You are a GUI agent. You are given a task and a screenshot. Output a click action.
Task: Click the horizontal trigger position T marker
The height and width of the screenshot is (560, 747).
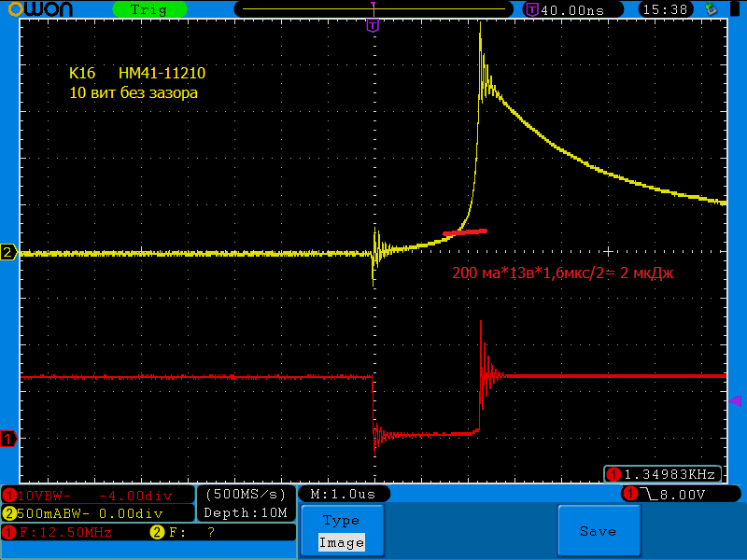(373, 26)
